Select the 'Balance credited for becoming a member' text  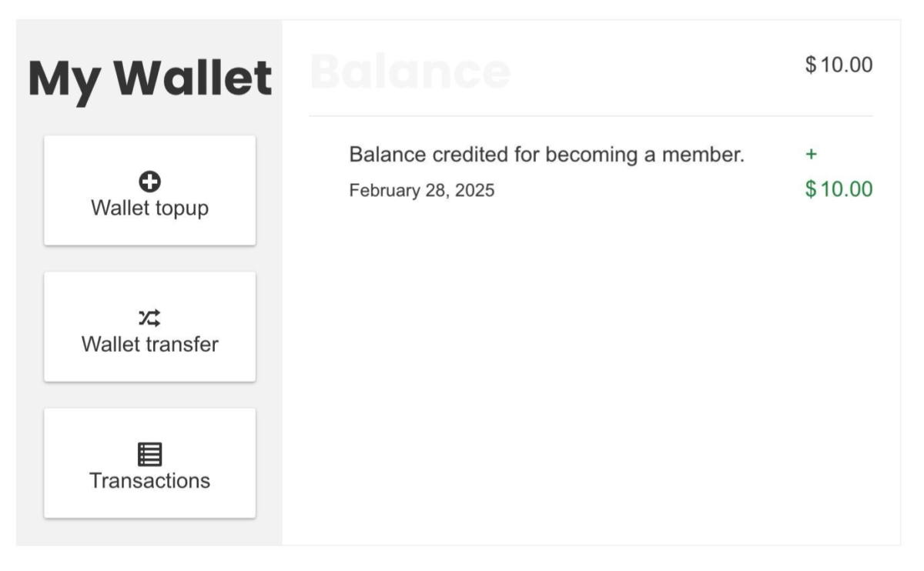pos(547,155)
